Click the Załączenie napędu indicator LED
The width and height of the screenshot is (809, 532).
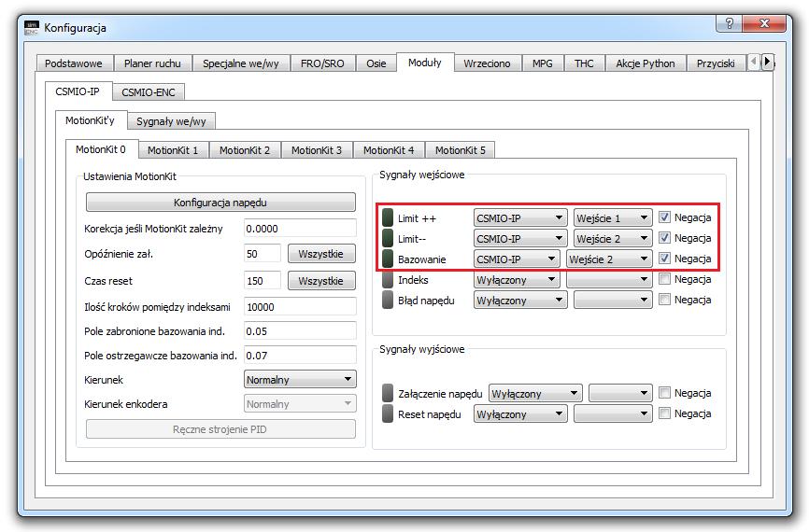tap(388, 393)
